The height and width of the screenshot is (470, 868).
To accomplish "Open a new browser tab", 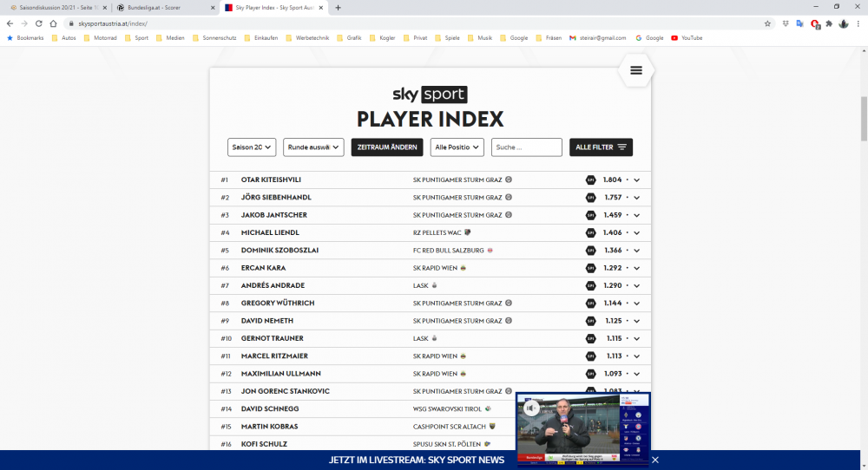I will click(x=338, y=8).
